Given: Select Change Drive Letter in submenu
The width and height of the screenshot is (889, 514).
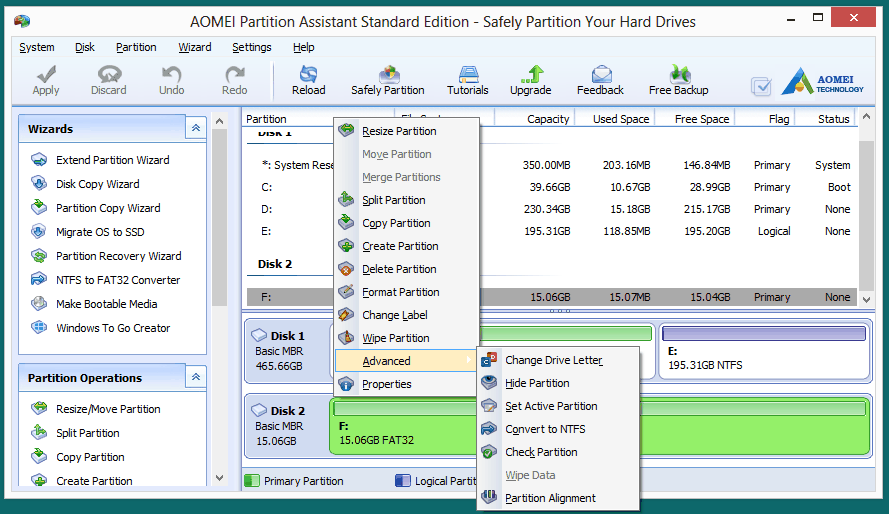Looking at the screenshot, I should (558, 360).
